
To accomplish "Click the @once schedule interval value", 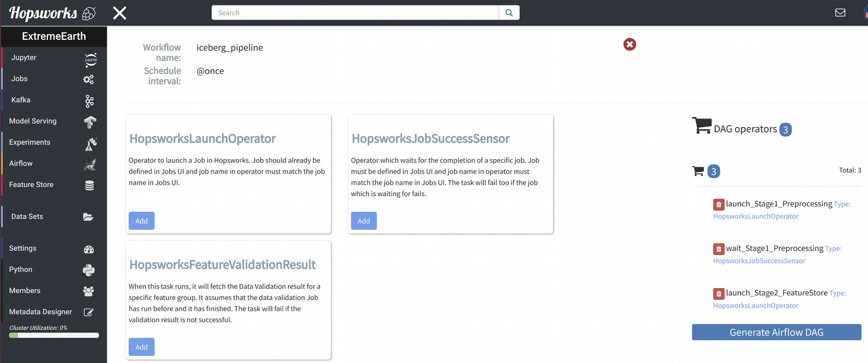I will pos(210,71).
